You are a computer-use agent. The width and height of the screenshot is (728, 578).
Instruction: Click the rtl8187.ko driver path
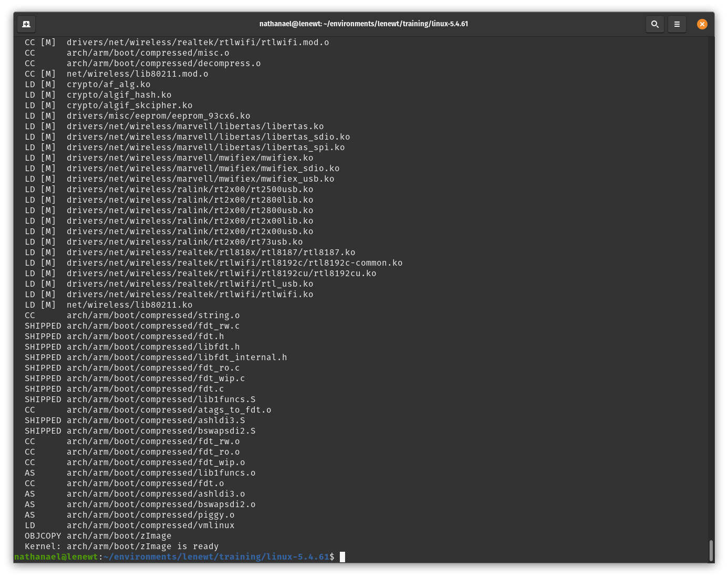coord(210,252)
